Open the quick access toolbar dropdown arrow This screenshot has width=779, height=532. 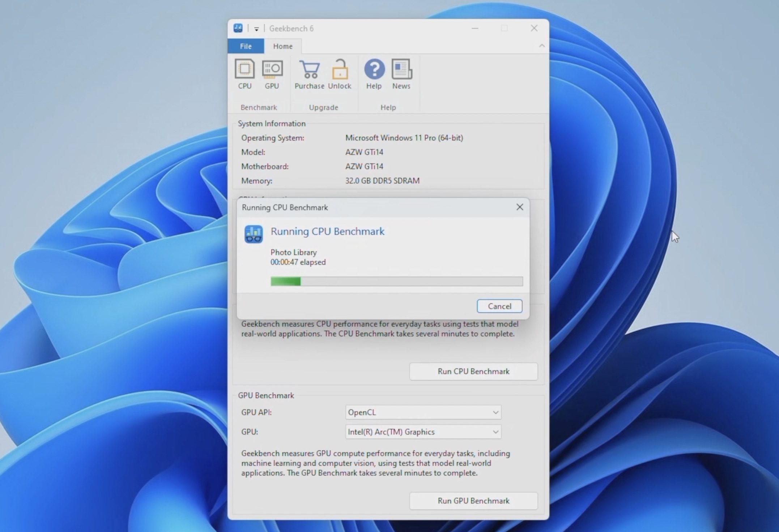[x=256, y=29]
